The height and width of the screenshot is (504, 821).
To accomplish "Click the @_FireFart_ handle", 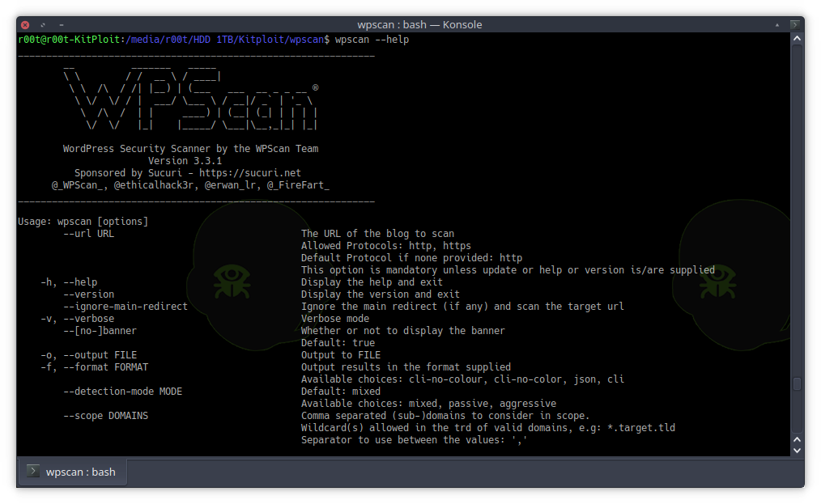I will (x=299, y=184).
